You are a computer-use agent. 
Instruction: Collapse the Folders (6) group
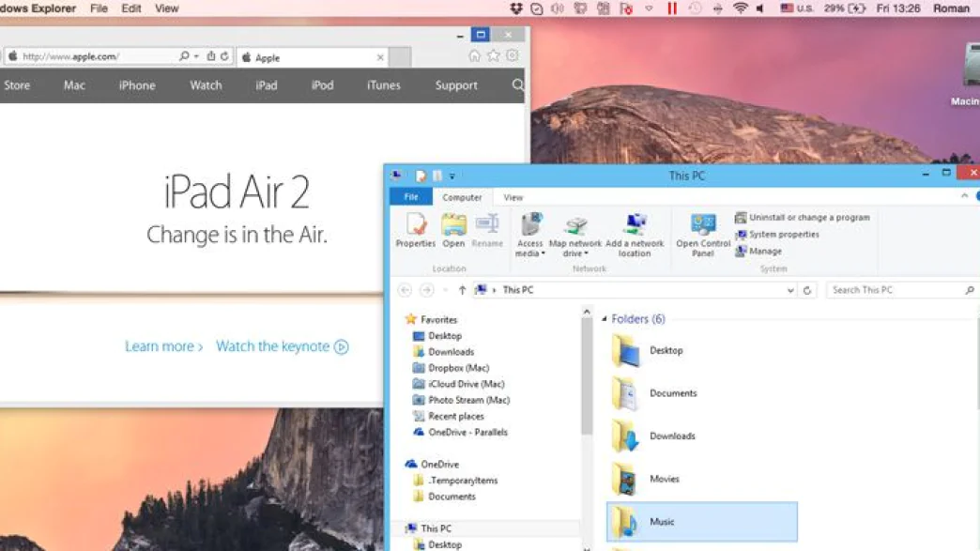coord(605,319)
